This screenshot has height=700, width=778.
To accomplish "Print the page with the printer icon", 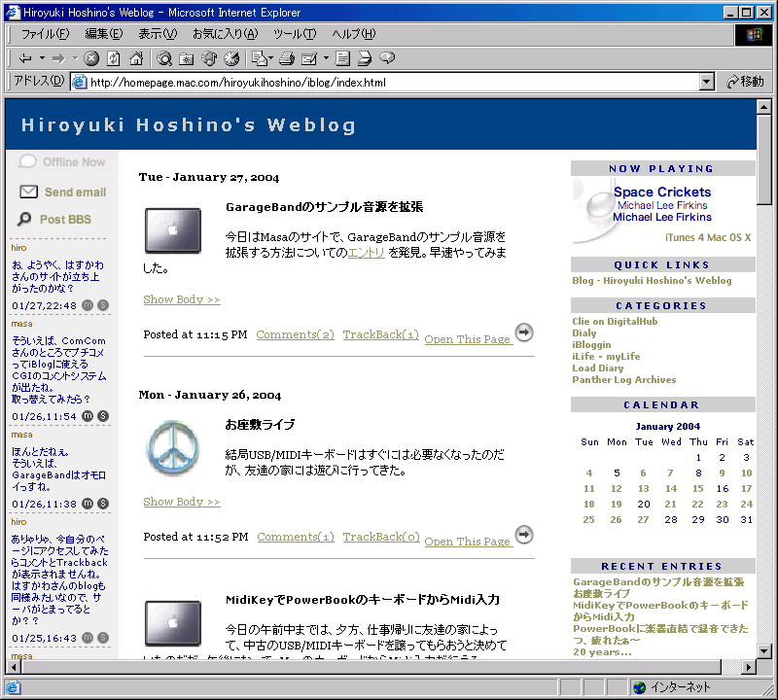I will [x=286, y=58].
